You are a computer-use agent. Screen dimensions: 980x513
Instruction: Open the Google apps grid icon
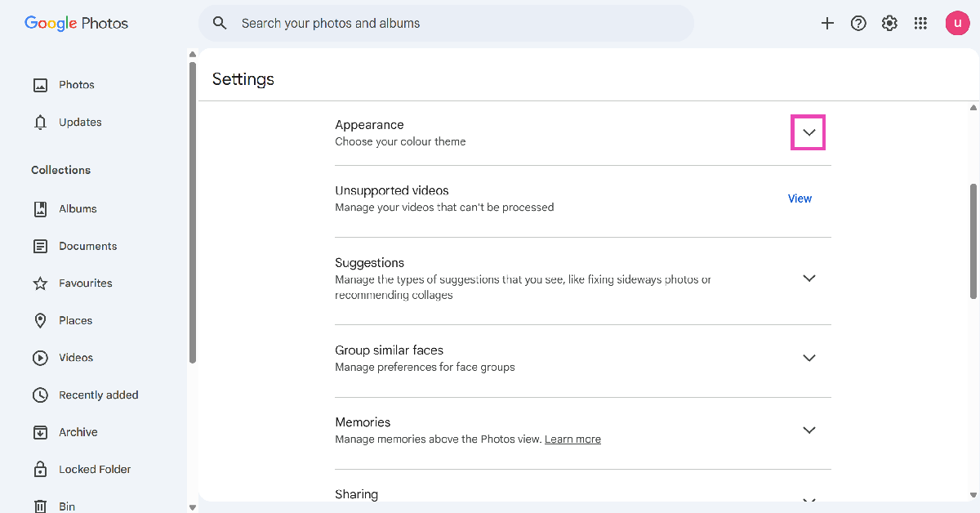pyautogui.click(x=920, y=24)
